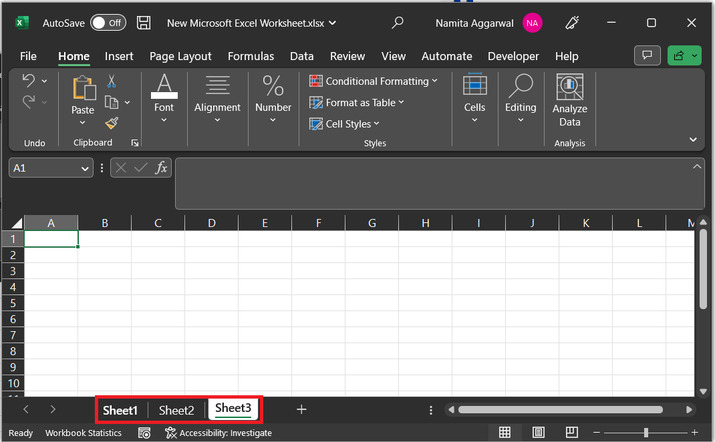
Task: Open the Font group menu
Action: pyautogui.click(x=164, y=98)
